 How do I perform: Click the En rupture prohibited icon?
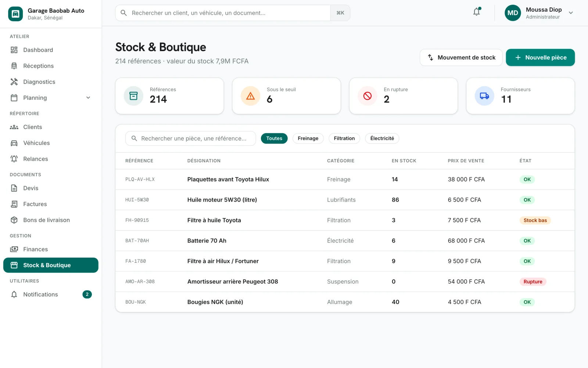367,96
